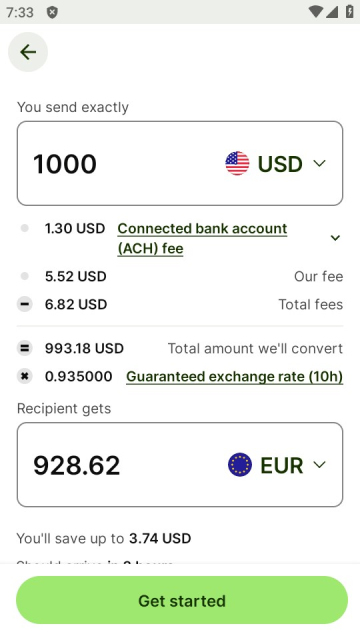The width and height of the screenshot is (360, 640).
Task: Tap the equals icon beside 993.18 USD
Action: pyautogui.click(x=24, y=348)
